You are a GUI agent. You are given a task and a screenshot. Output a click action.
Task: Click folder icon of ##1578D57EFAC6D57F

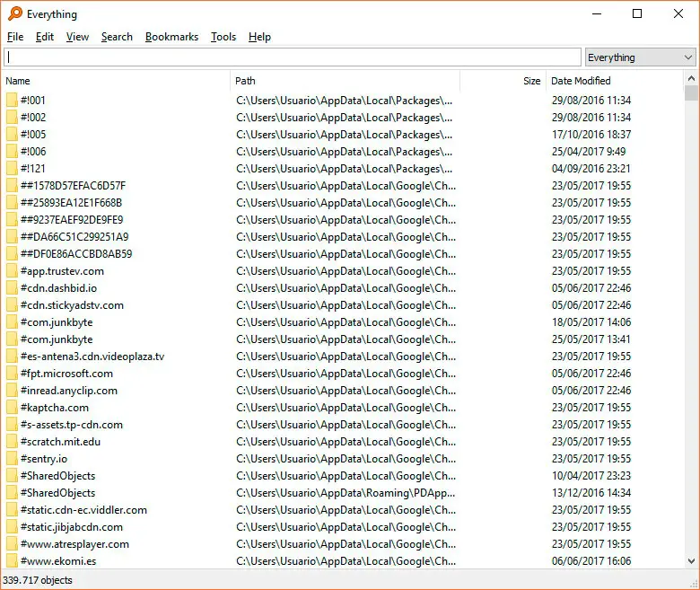click(12, 185)
